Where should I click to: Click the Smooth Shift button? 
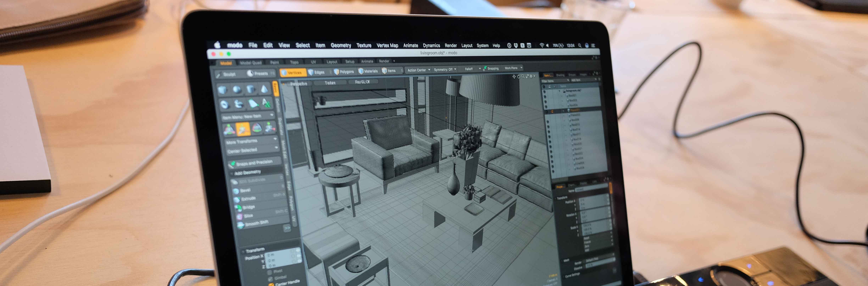(x=256, y=223)
